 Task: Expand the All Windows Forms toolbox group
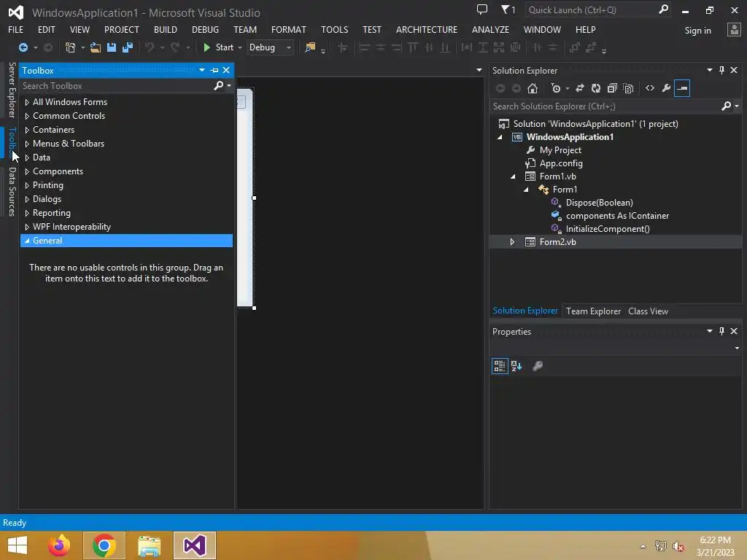[27, 102]
